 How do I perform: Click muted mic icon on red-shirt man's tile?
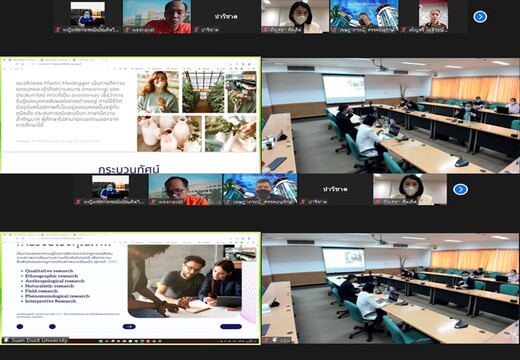[x=127, y=30]
